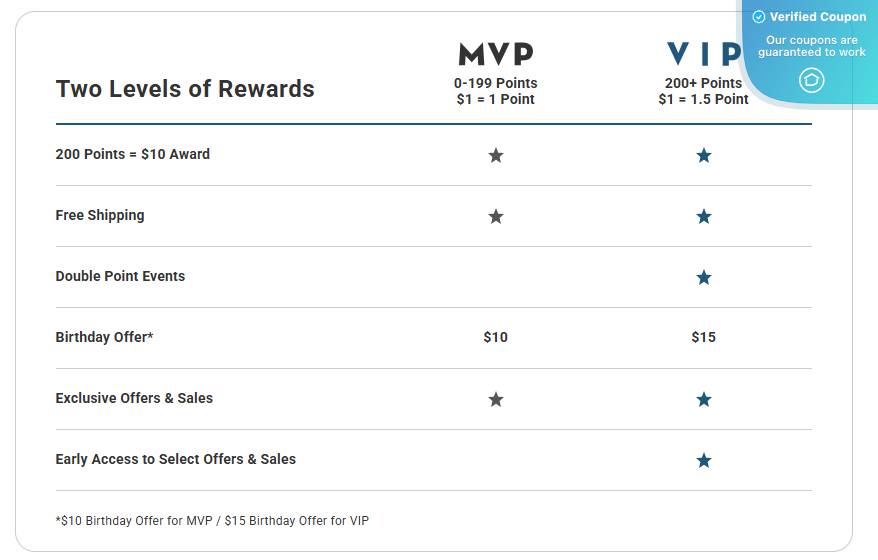Click the MVP star for 200 Points Award
Screen dimensions: 878x560
(x=496, y=155)
